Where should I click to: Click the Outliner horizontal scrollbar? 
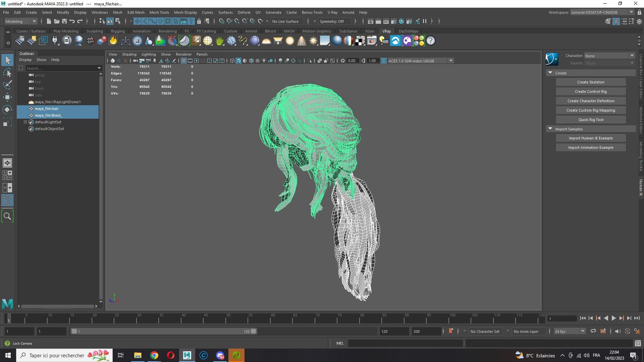58,306
